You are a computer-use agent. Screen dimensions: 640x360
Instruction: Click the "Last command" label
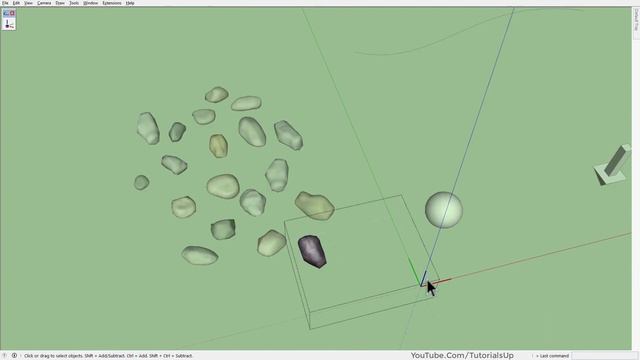point(554,356)
